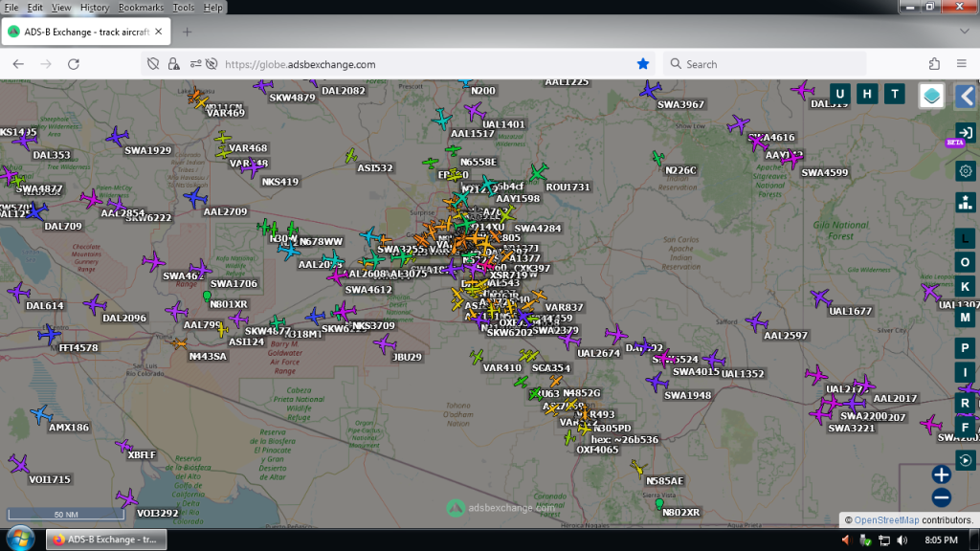
Task: Toggle the R map option button
Action: pyautogui.click(x=965, y=403)
